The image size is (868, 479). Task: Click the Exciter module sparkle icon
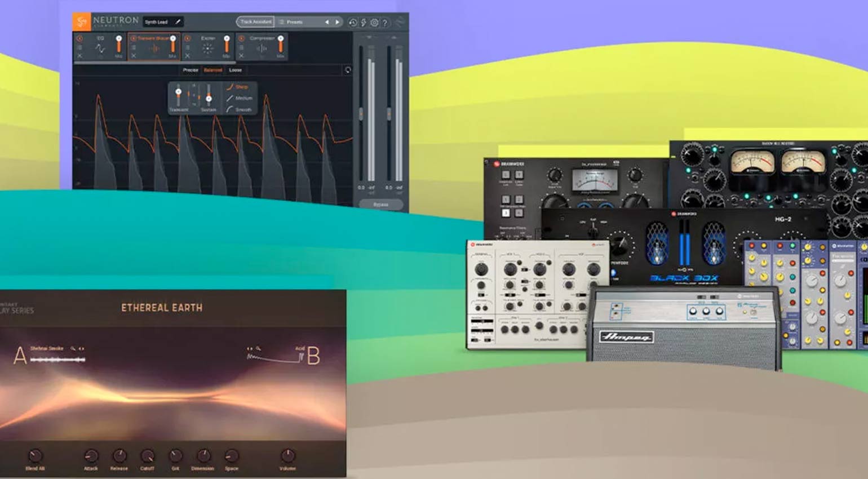tap(208, 49)
